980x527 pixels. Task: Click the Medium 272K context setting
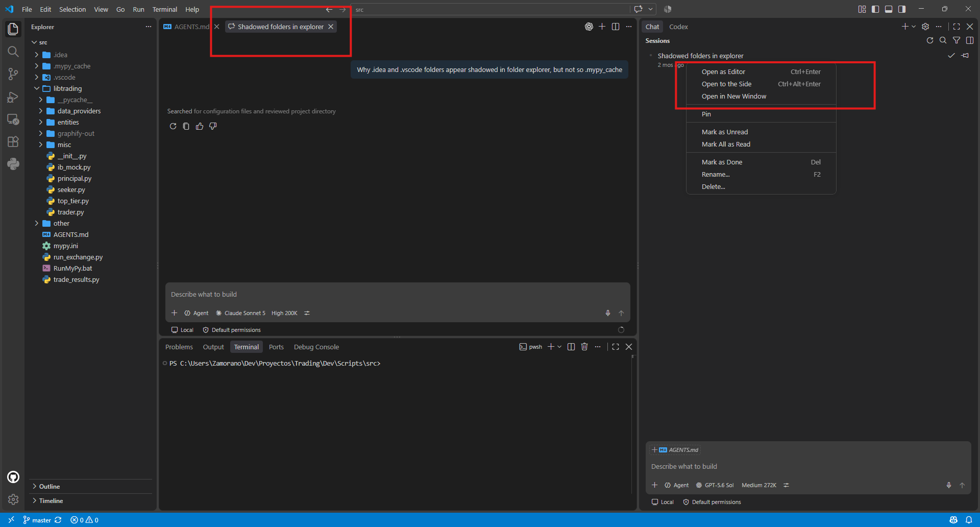point(758,485)
